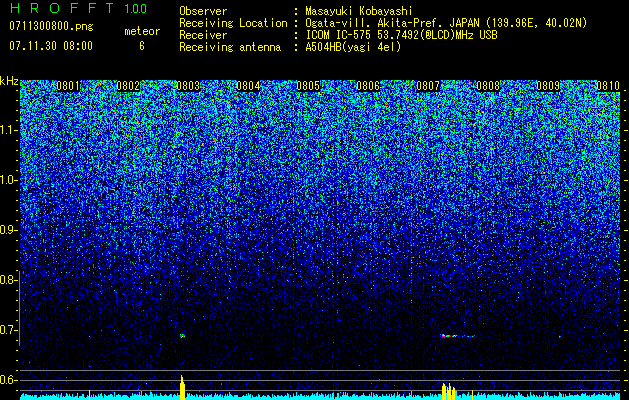Click the 0803 time marker
This screenshot has width=629, height=400.
tap(188, 86)
